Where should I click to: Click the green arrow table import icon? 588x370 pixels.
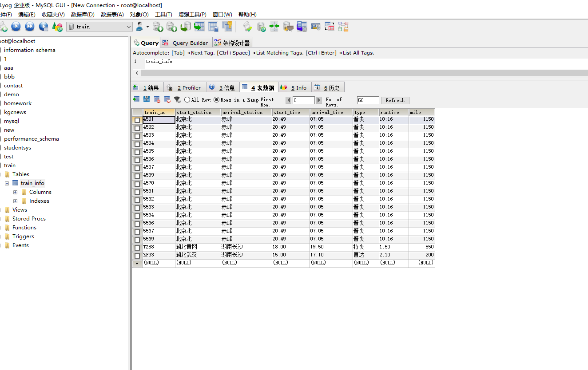(199, 27)
